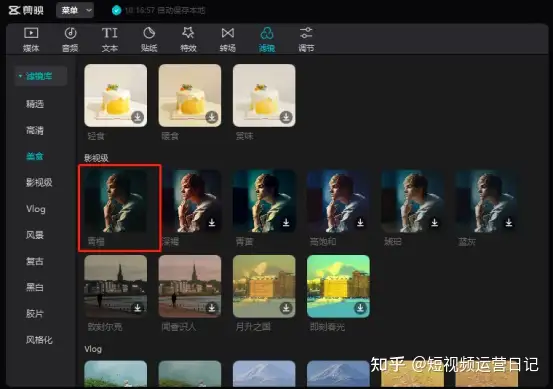Viewport: 554px width, 389px height.
Task: Select the 精选 category
Action: (x=35, y=104)
